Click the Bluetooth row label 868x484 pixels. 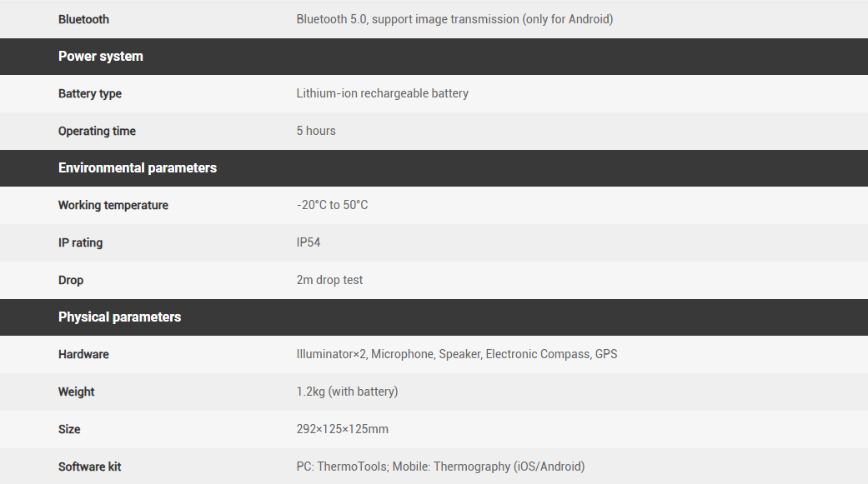(x=83, y=19)
